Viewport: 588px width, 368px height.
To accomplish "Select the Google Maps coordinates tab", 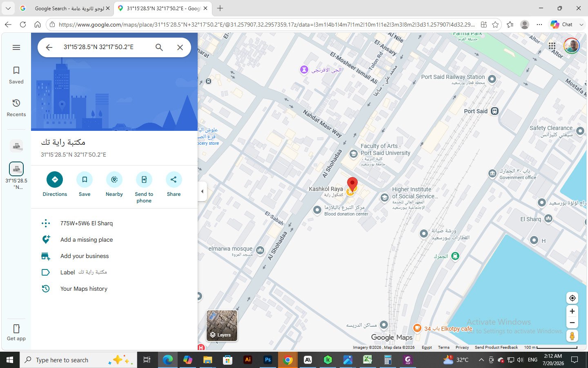I will [x=163, y=8].
